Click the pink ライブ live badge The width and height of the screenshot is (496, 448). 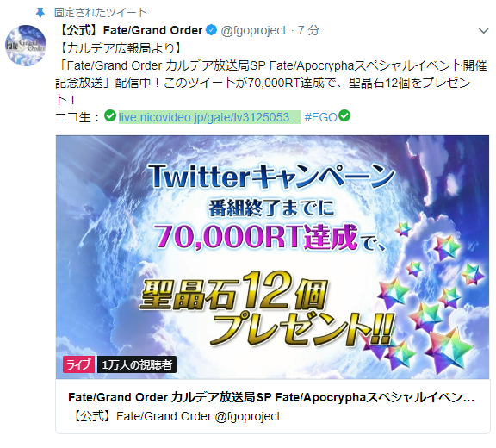click(x=78, y=364)
